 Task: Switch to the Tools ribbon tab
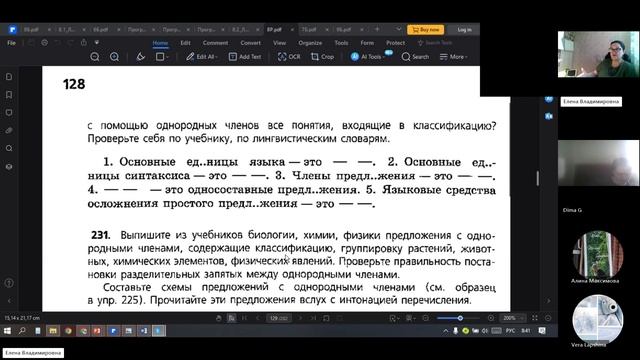click(341, 43)
